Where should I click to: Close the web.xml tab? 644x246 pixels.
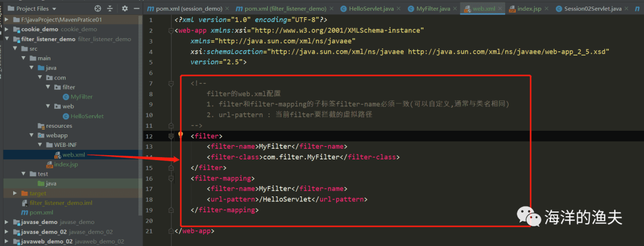(500, 9)
